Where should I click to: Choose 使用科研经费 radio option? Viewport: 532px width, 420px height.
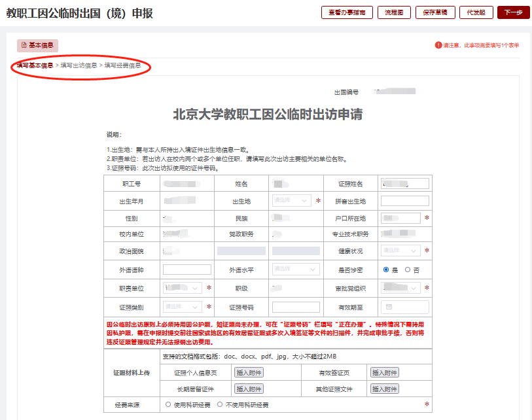click(168, 405)
